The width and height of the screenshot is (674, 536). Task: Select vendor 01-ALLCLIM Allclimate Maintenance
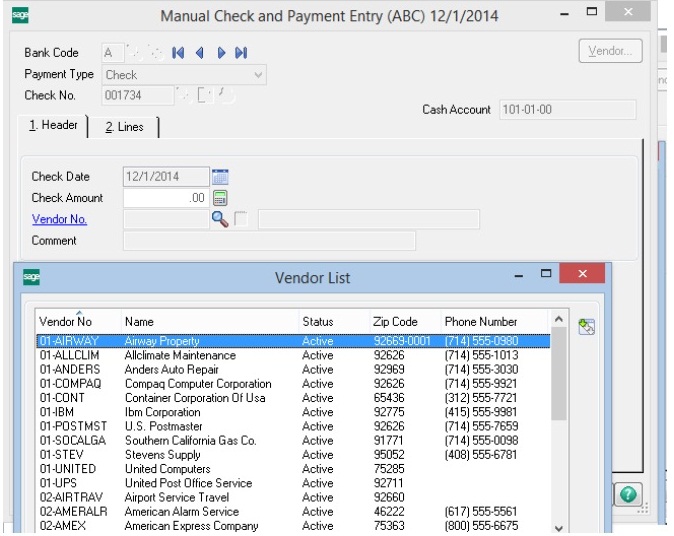293,355
